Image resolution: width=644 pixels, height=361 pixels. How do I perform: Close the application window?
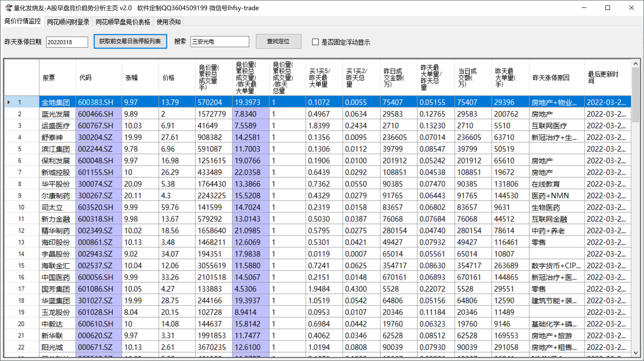point(632,8)
